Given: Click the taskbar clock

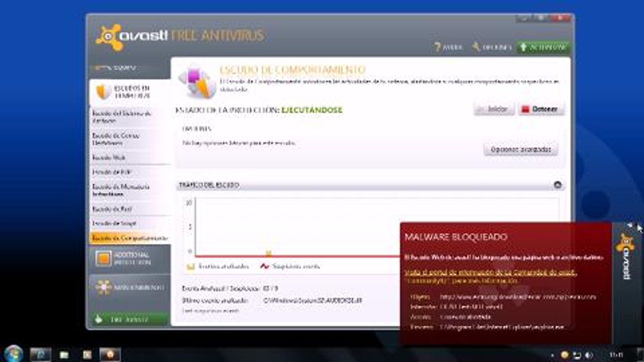Looking at the screenshot, I should click(x=616, y=355).
